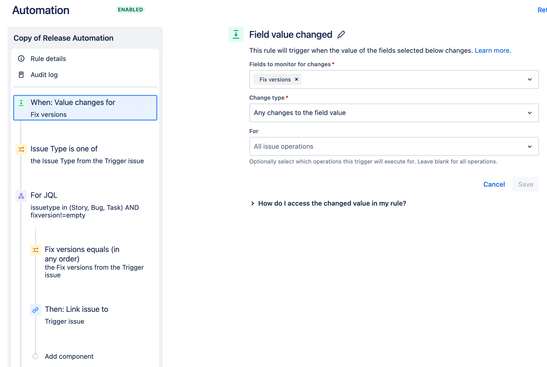Viewport: 547px width, 367px height.
Task: Click the orange Fix versions equals condition icon
Action: (x=36, y=250)
